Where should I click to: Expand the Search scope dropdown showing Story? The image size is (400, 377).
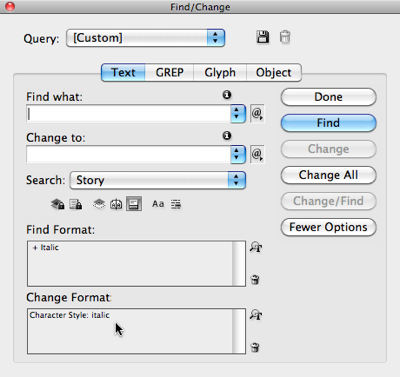pos(158,180)
